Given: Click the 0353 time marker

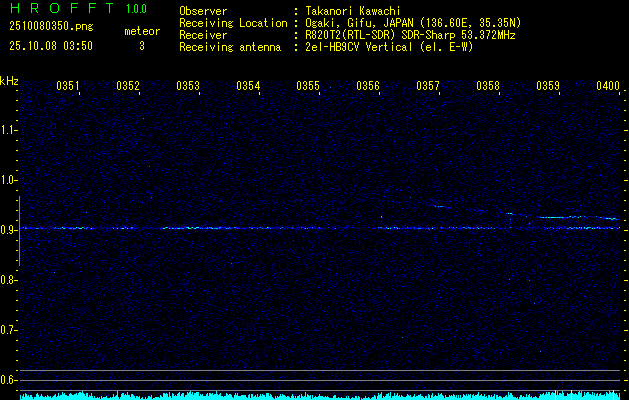Looking at the screenshot, I should 188,86.
